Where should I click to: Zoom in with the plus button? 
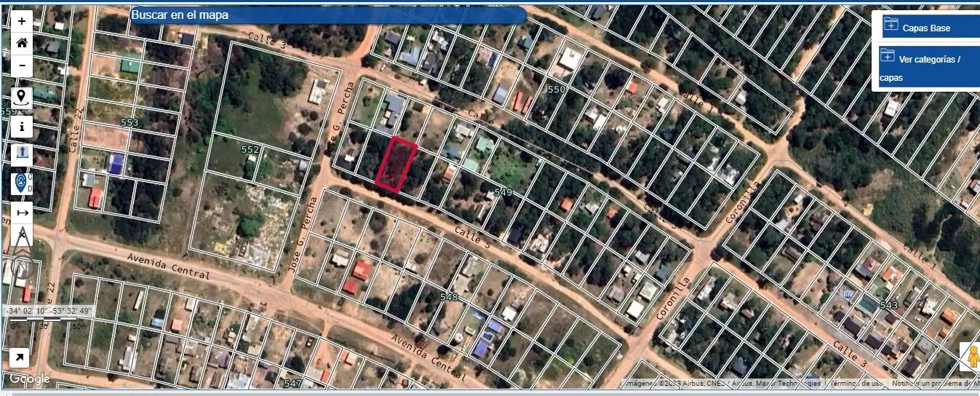(x=22, y=21)
